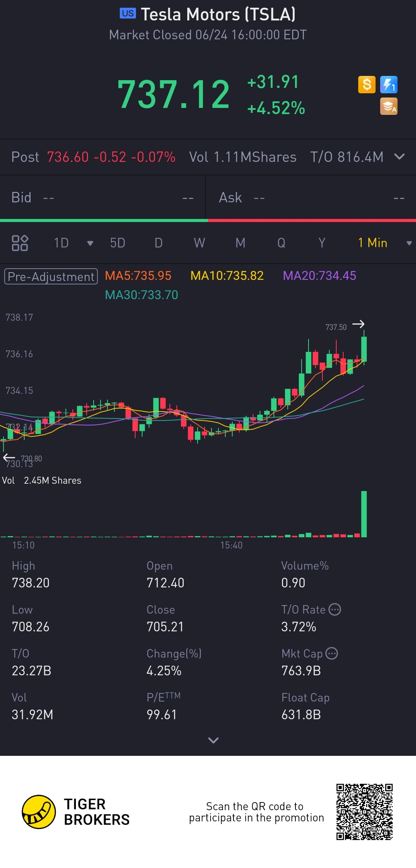Screen dimensions: 416x868
Task: Tap the Vol 2.45M Shares label
Action: (x=42, y=480)
